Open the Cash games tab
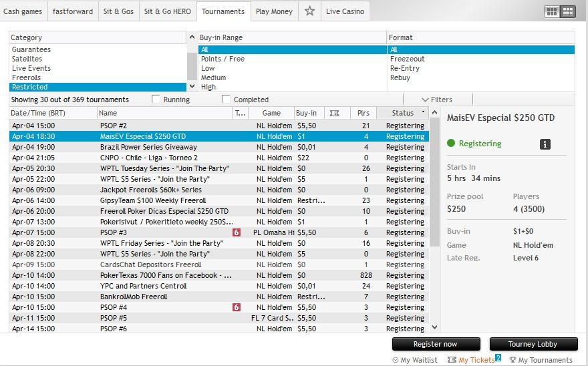This screenshot has height=366, width=588. point(23,11)
